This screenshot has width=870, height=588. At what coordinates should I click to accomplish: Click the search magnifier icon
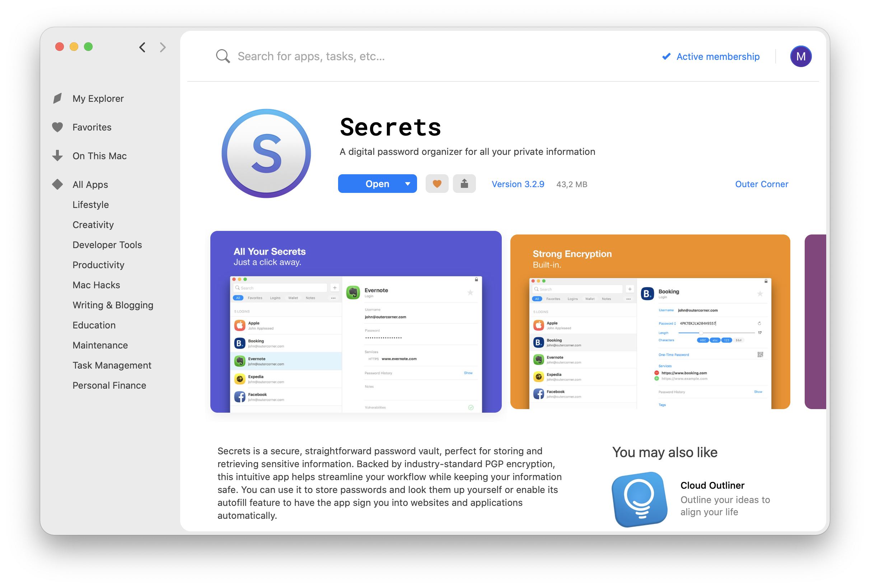(x=223, y=56)
